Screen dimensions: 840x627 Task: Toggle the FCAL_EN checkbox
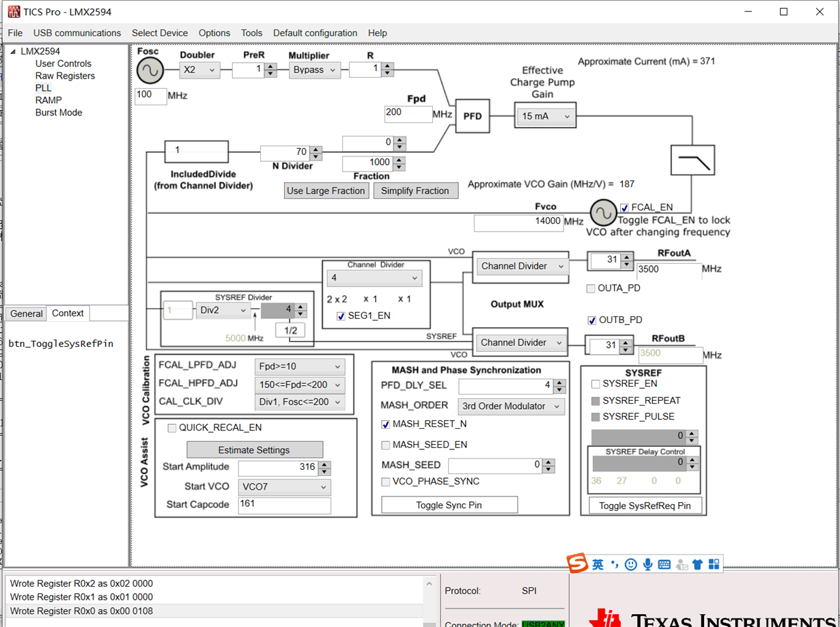click(624, 208)
